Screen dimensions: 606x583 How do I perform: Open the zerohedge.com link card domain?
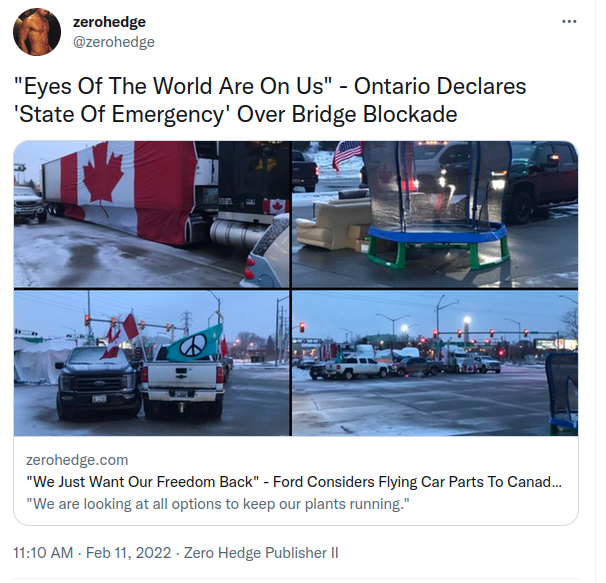[77, 460]
